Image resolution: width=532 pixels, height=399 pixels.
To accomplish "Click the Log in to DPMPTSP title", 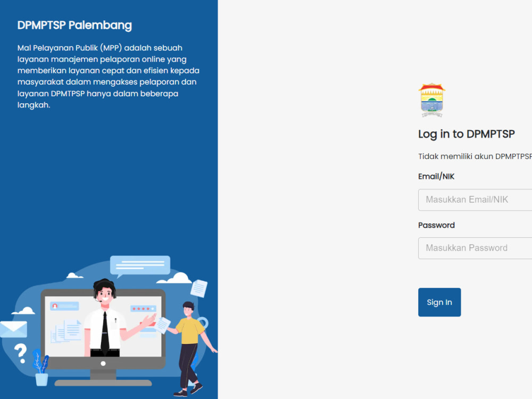I will tap(467, 134).
